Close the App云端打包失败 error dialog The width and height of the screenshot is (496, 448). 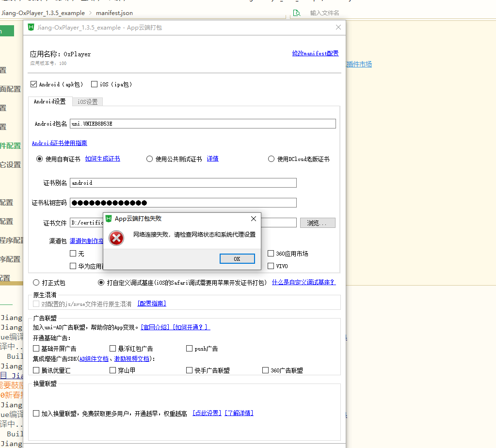(x=253, y=219)
